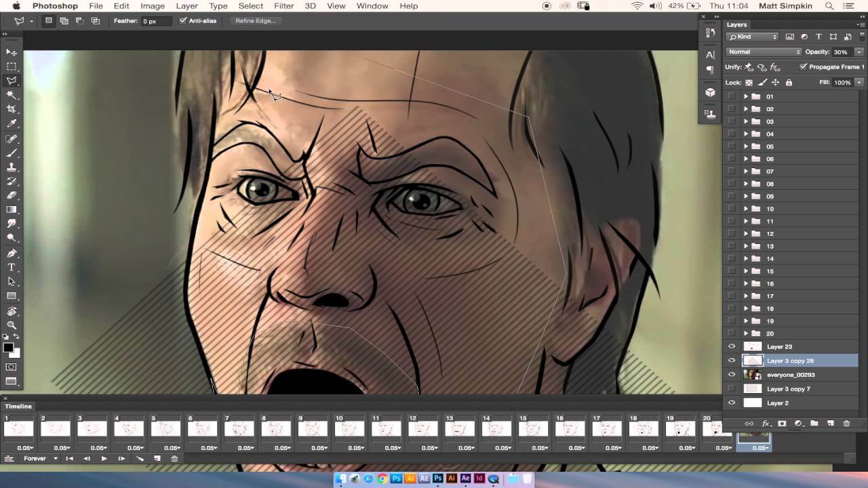
Task: Click the foreground color swatch
Action: tap(8, 348)
